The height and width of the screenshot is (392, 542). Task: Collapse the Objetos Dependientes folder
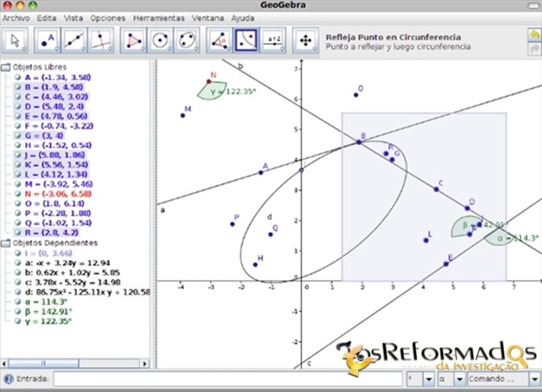(x=6, y=243)
